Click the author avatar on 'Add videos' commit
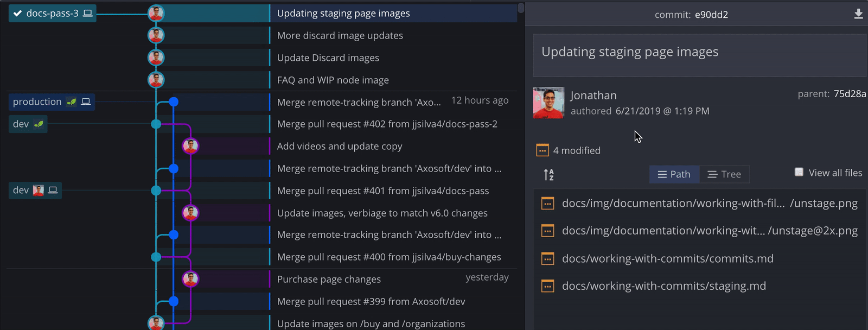The height and width of the screenshot is (330, 868). 190,146
